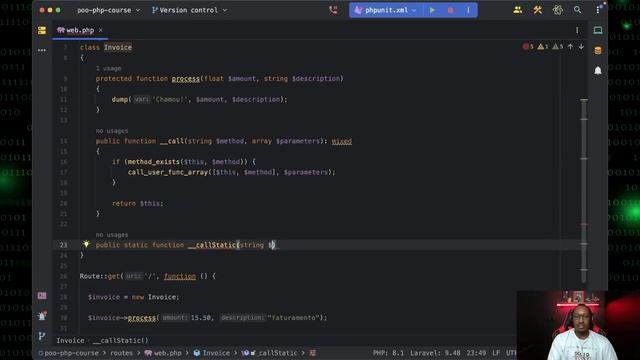Screen dimensions: 640x360
Task: Open the More tool windows ellipsis
Action: [42, 50]
